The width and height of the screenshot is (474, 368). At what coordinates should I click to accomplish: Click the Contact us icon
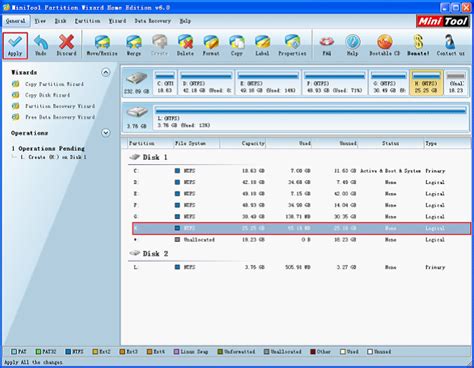pos(450,42)
